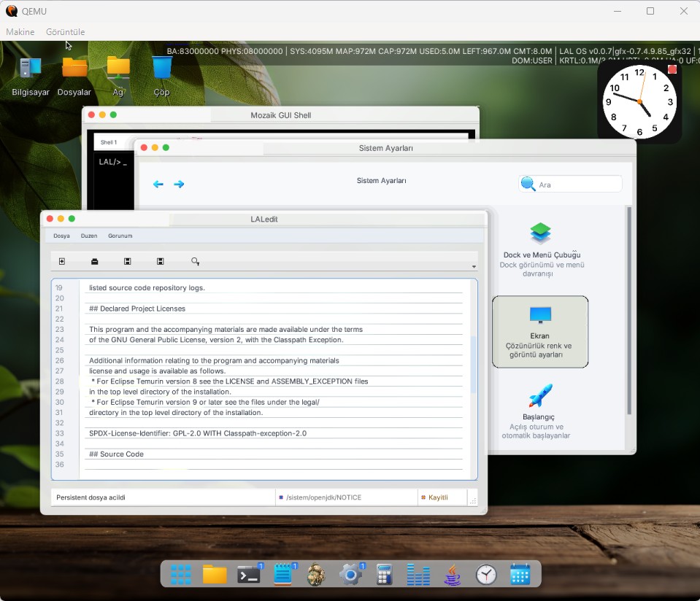The width and height of the screenshot is (700, 601).
Task: Click the "Persistent dosya acildi" status message
Action: point(91,497)
